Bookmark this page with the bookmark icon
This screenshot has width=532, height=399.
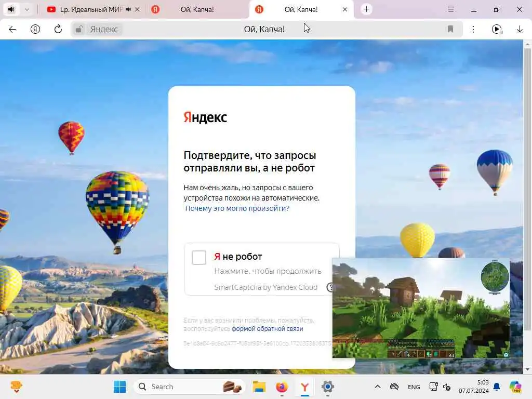pyautogui.click(x=450, y=29)
